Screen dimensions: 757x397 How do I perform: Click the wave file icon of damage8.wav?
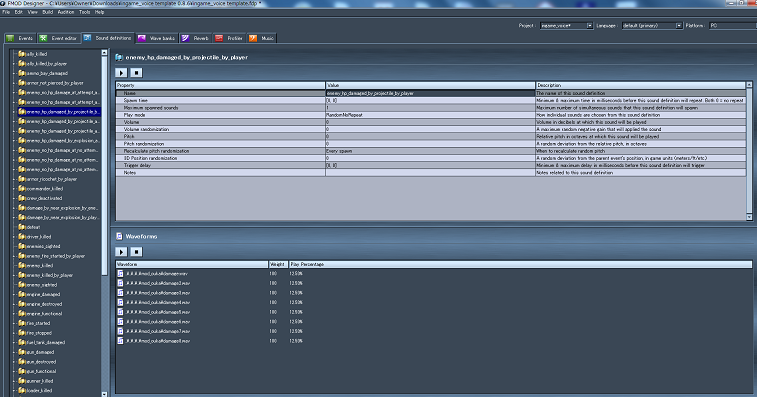coord(120,341)
